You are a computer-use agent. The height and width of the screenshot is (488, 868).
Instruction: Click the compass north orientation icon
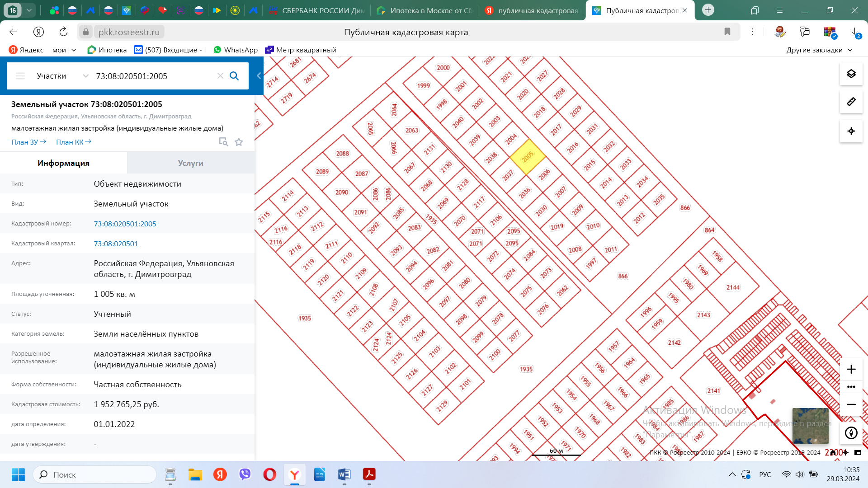(851, 433)
